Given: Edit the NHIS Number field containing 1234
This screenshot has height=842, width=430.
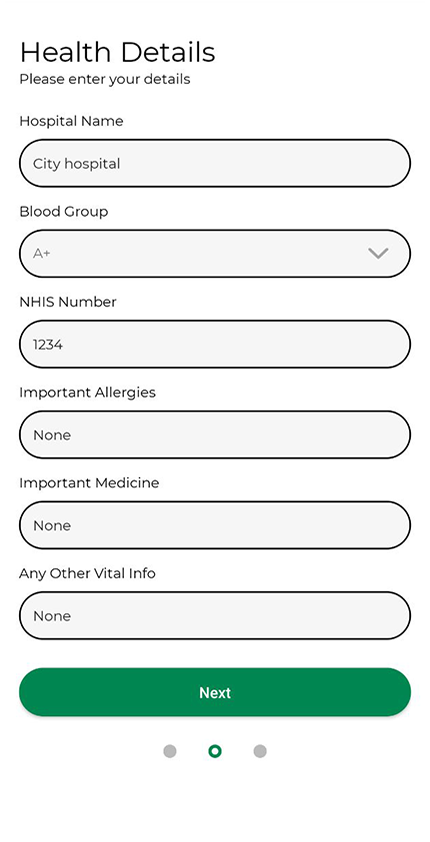Looking at the screenshot, I should tap(215, 344).
